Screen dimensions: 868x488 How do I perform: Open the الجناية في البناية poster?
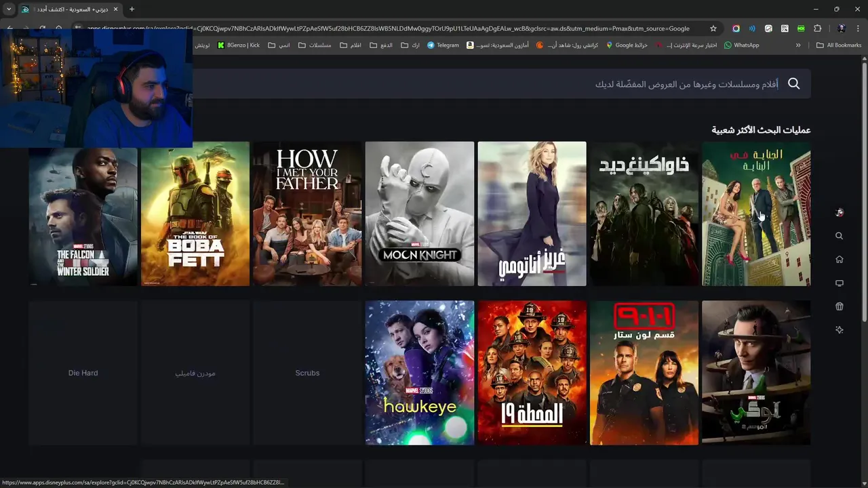pyautogui.click(x=756, y=213)
